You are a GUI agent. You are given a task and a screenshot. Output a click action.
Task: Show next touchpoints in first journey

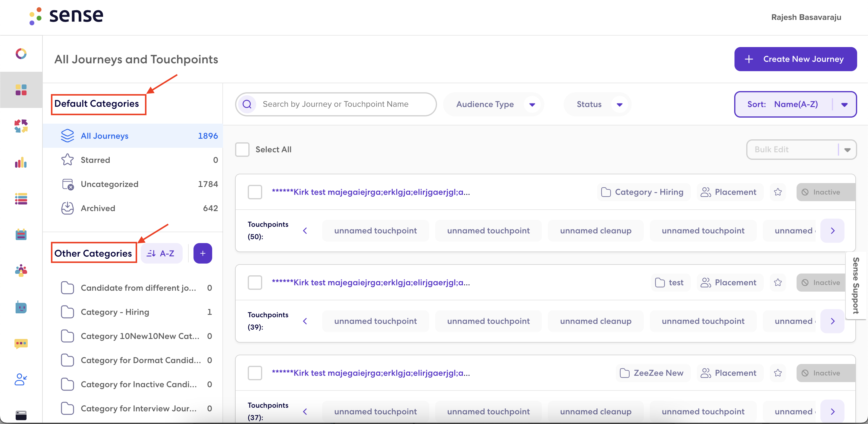point(832,230)
